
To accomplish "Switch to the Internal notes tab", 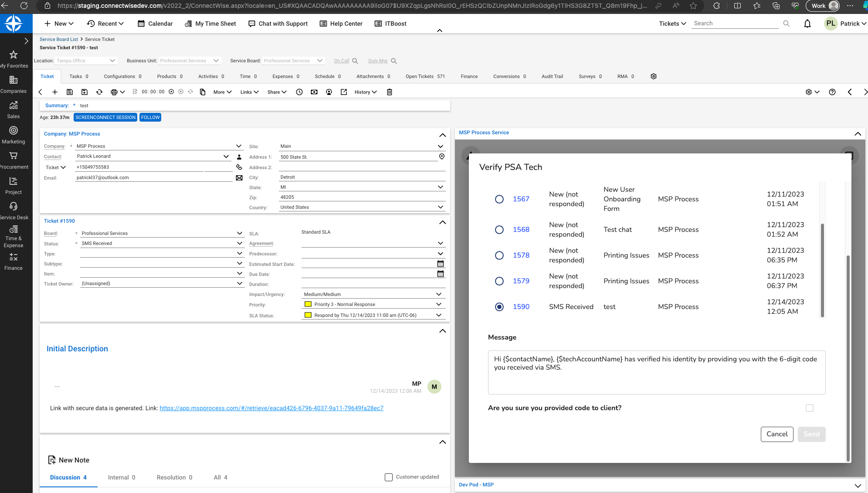I will pyautogui.click(x=118, y=477).
